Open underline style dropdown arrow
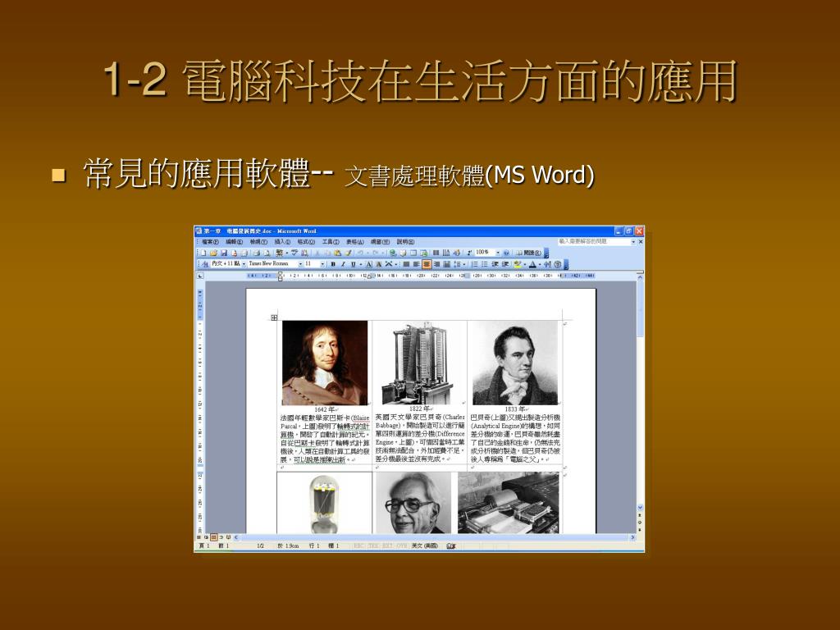This screenshot has height=630, width=840. 361,264
